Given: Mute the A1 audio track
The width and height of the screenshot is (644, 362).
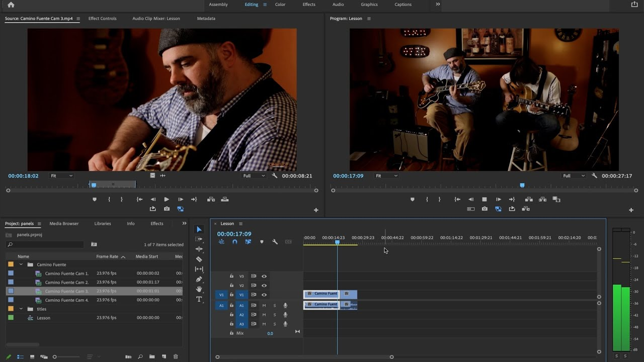Looking at the screenshot, I should click(264, 305).
